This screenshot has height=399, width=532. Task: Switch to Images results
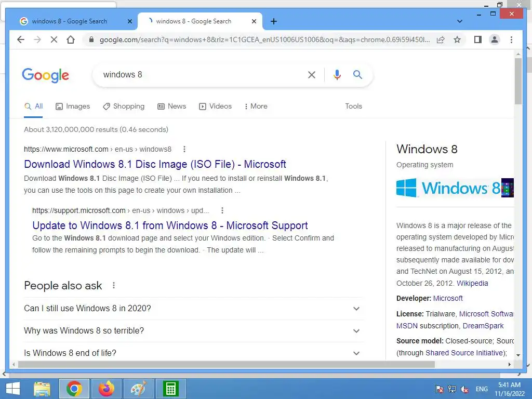(73, 106)
